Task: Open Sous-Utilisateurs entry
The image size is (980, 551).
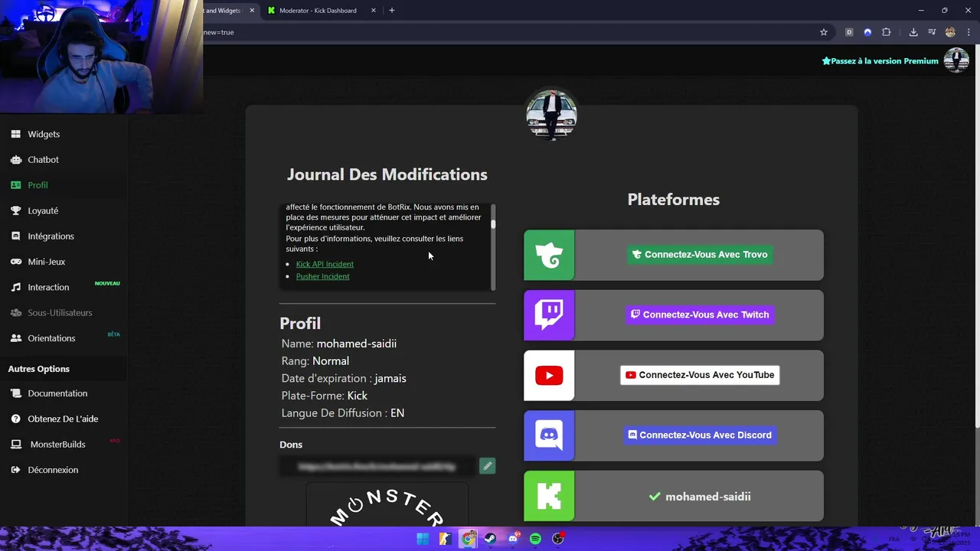Action: coord(60,312)
